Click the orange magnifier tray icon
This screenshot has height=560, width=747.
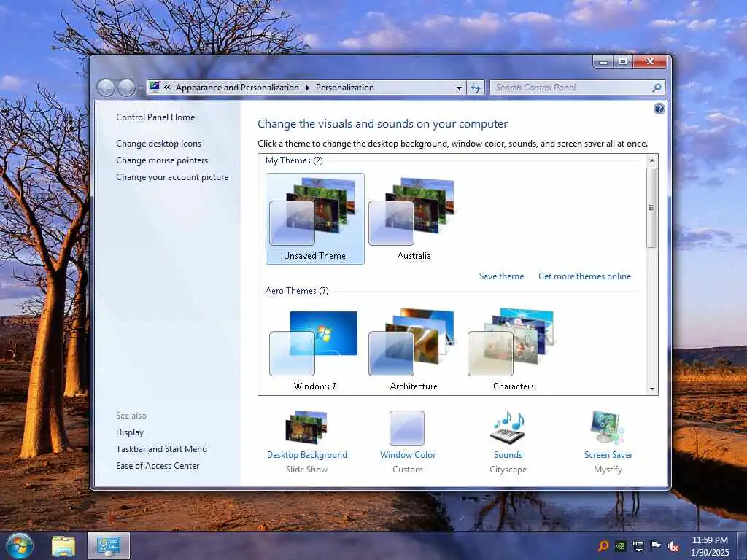(x=603, y=545)
